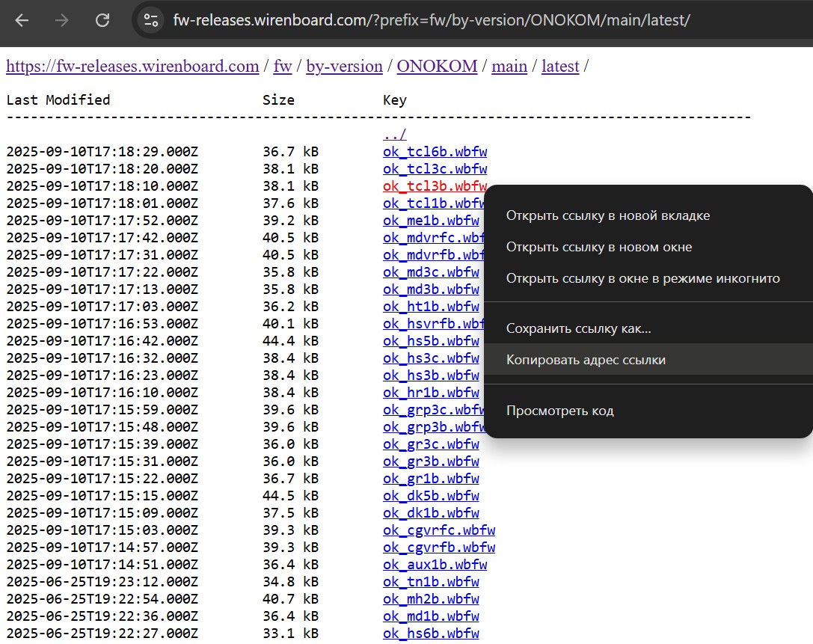Viewport: 813px width, 644px height.
Task: Go to parent directory '../' link
Action: (x=394, y=135)
